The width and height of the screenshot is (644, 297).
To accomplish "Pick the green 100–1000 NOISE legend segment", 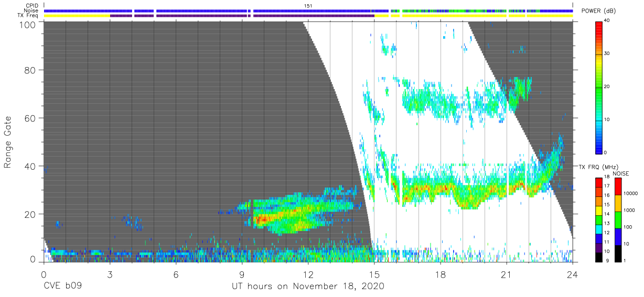I will coord(617,219).
